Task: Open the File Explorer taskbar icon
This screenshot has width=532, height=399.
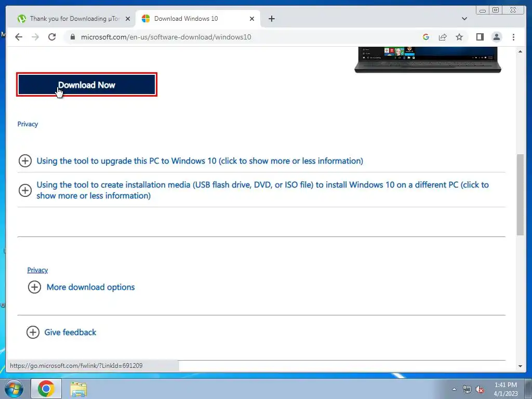Action: coord(78,389)
